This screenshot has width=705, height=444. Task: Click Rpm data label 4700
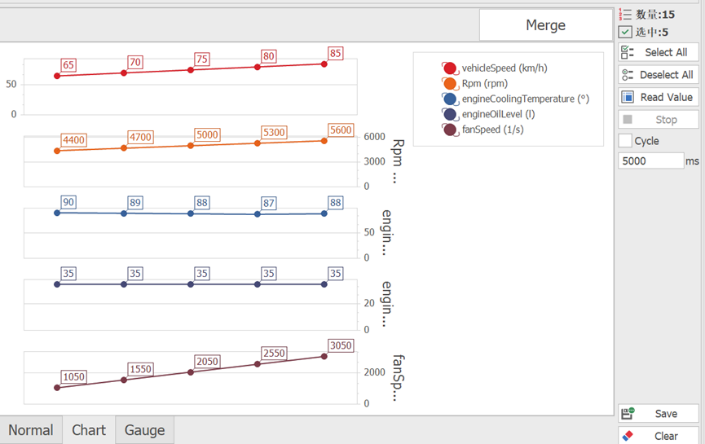[x=140, y=137]
